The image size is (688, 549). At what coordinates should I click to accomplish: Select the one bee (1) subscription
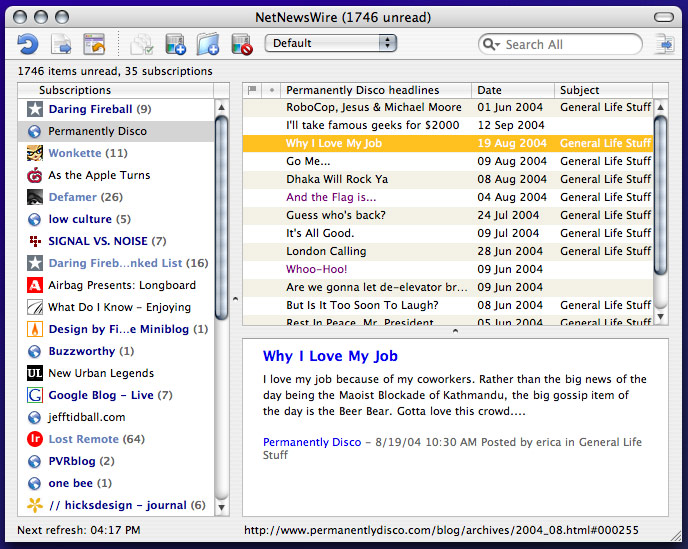(x=116, y=483)
